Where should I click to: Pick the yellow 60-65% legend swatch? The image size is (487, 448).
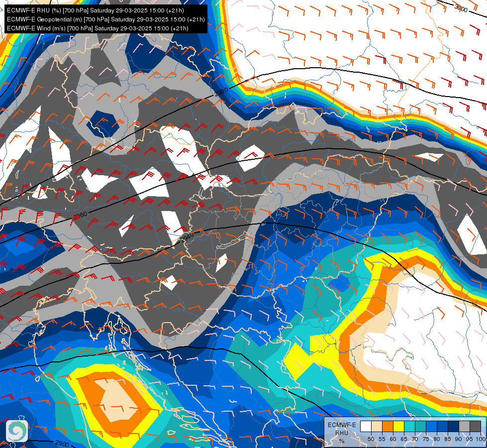398,426
